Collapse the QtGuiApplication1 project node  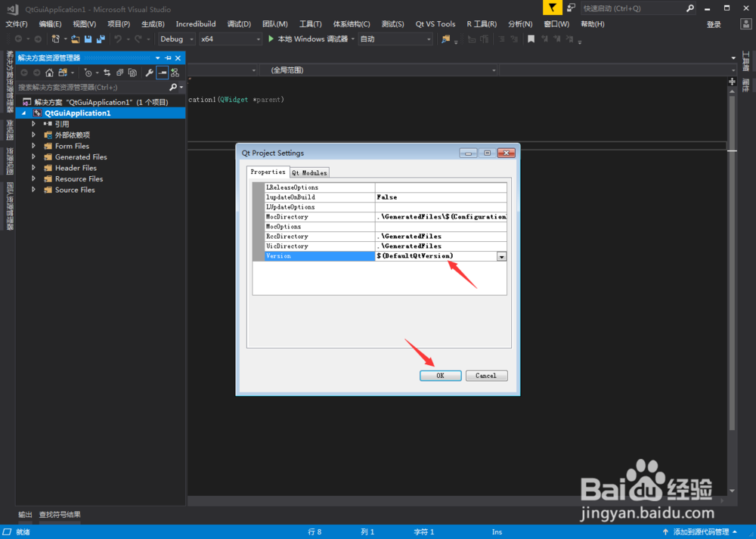pos(23,113)
